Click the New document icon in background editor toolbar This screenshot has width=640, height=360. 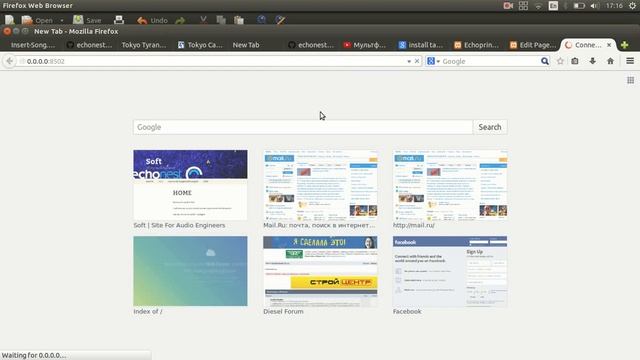9,20
